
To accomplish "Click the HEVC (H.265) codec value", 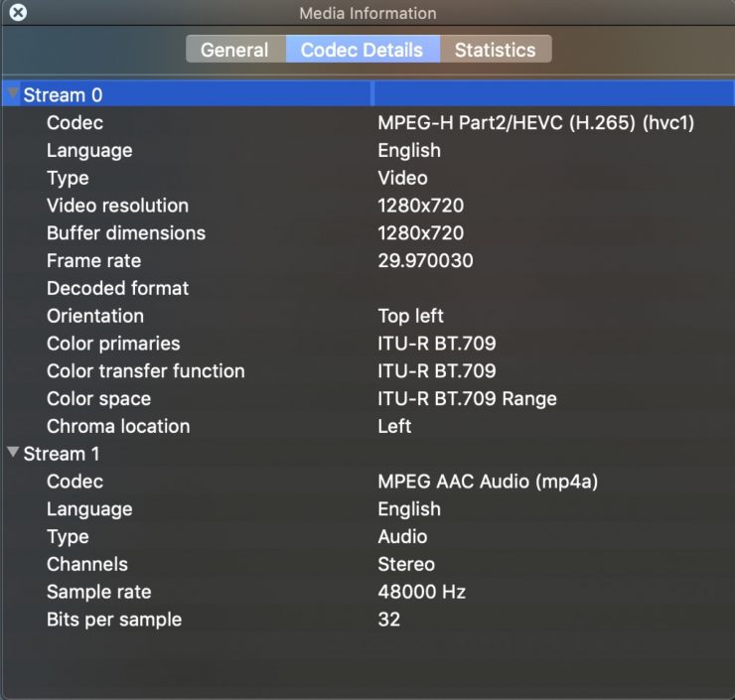I will 535,123.
